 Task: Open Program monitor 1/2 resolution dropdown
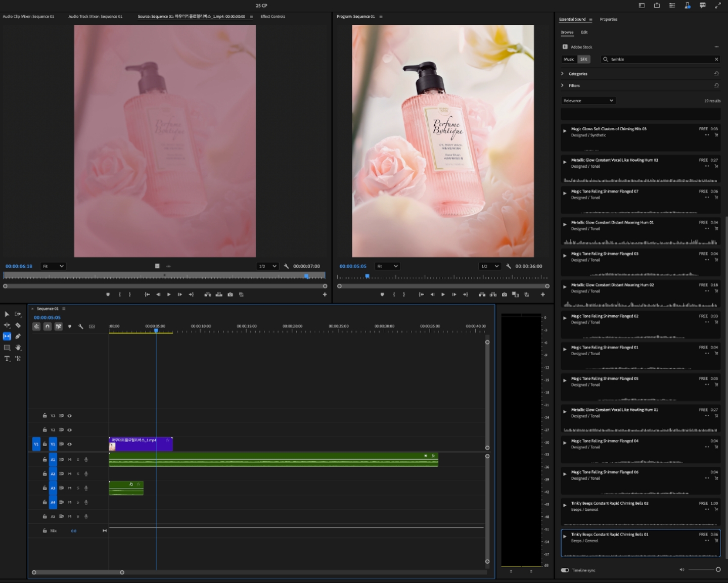pyautogui.click(x=490, y=266)
